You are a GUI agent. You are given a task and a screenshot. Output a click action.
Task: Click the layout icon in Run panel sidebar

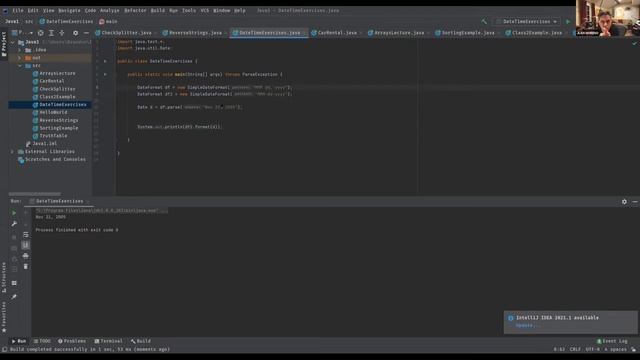click(x=14, y=283)
